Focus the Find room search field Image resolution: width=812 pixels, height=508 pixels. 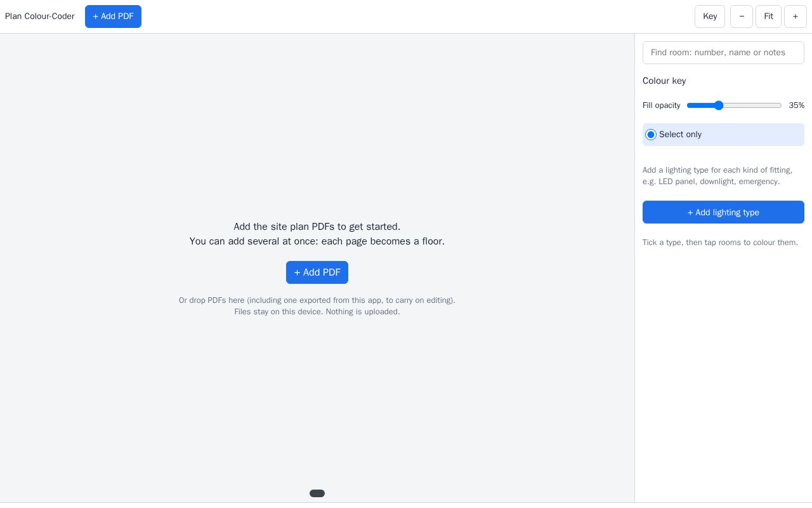coord(723,53)
